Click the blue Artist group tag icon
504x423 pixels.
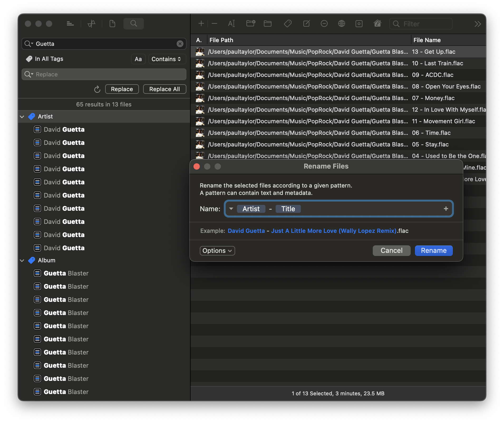32,116
